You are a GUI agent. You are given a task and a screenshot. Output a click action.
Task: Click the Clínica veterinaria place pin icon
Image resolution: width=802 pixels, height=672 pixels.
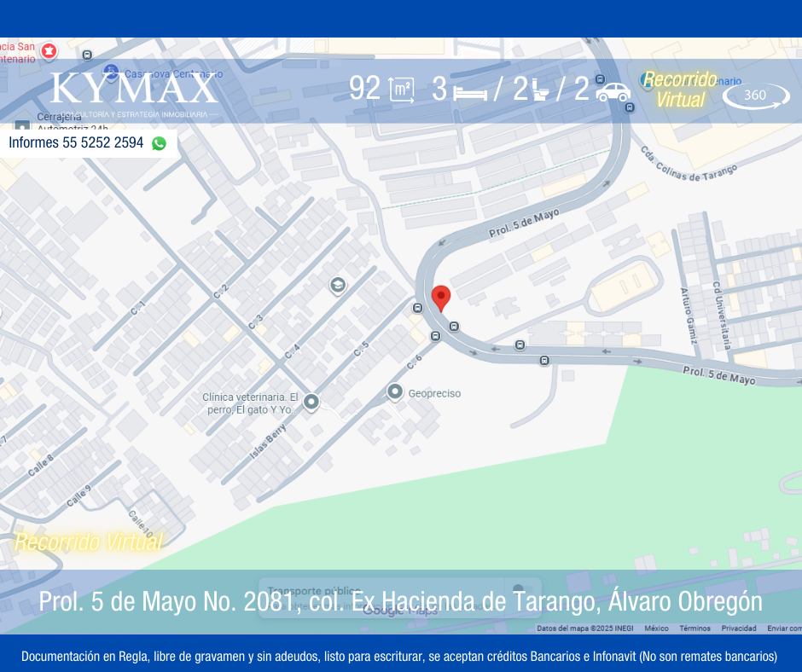tap(311, 402)
